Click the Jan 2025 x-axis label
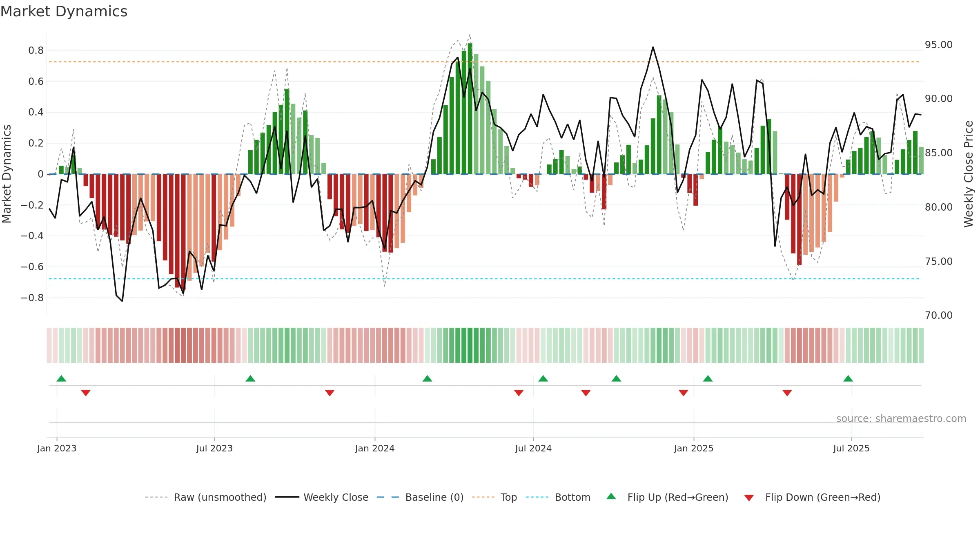The image size is (980, 551). [x=694, y=448]
